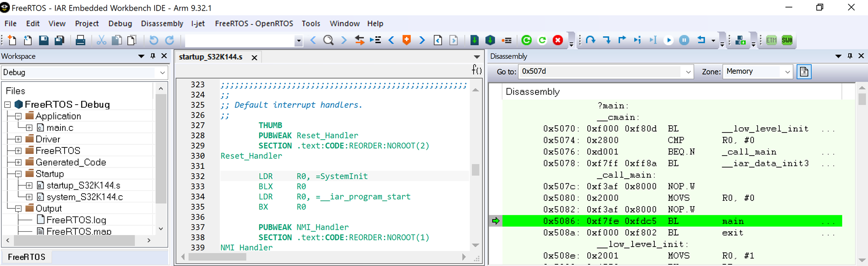Restart the debugger without downloading
The height and width of the screenshot is (266, 868).
[x=542, y=40]
